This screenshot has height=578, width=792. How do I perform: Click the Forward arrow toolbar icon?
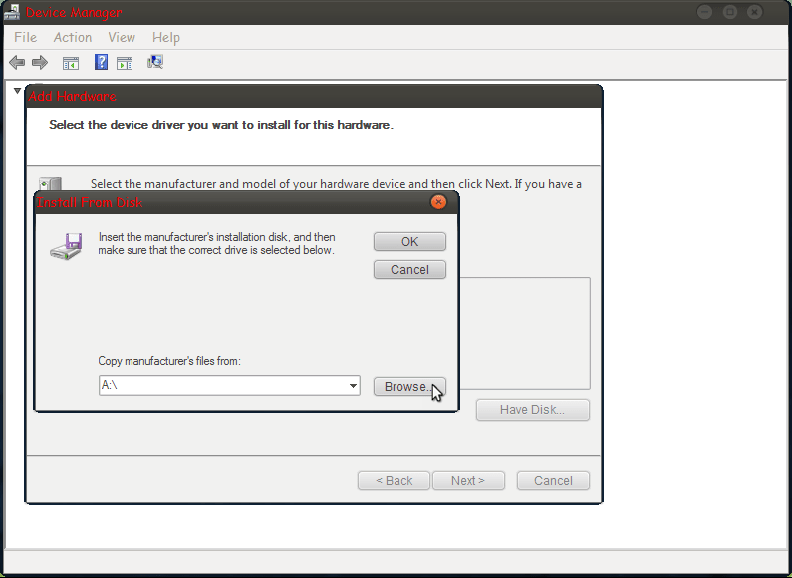pyautogui.click(x=40, y=63)
